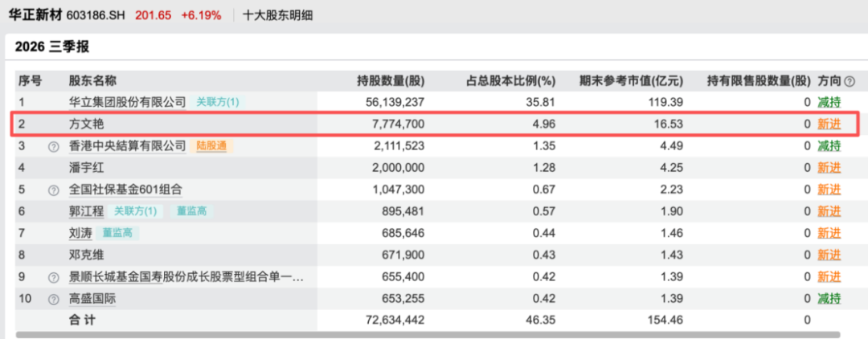Image resolution: width=868 pixels, height=339 pixels.
Task: Click share count 1,047,300
Action: [x=398, y=190]
